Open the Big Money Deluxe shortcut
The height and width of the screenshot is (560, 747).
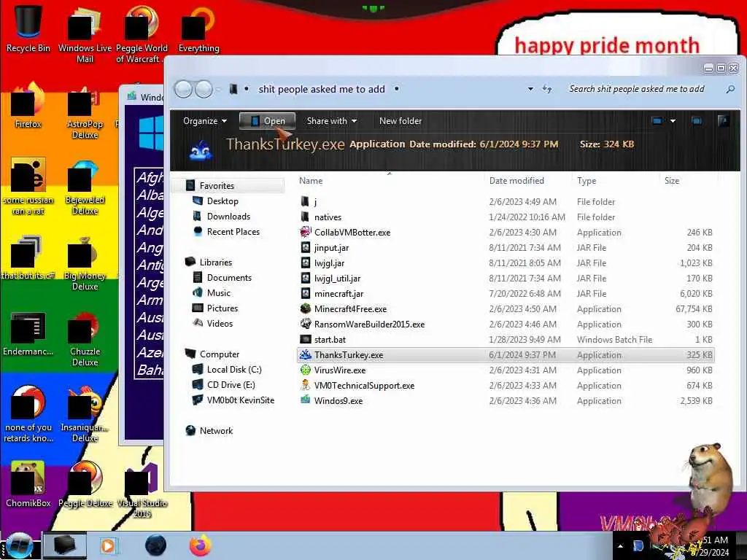[x=85, y=264]
